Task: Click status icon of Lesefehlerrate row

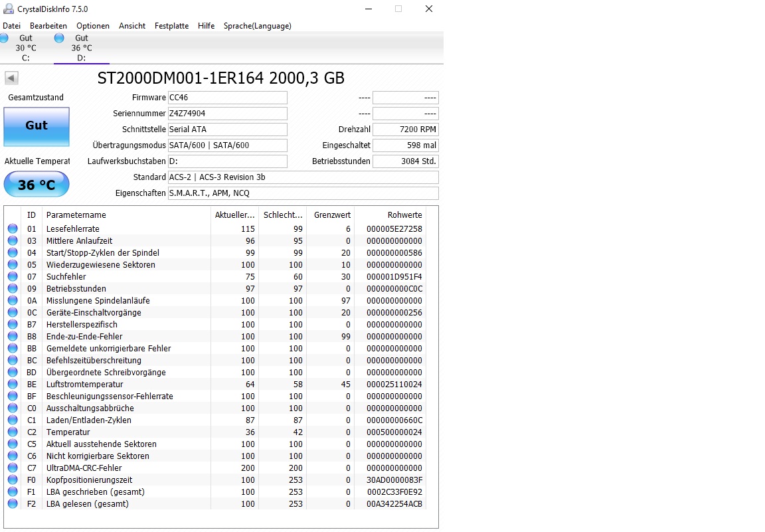Action: tap(13, 228)
